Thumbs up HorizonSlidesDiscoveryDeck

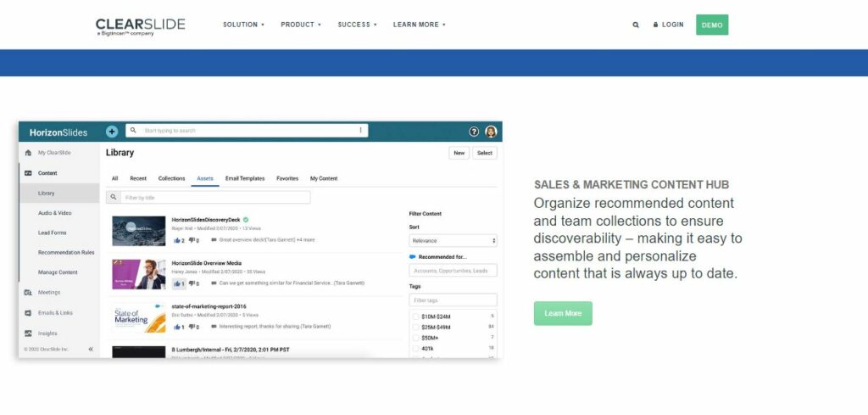point(178,240)
